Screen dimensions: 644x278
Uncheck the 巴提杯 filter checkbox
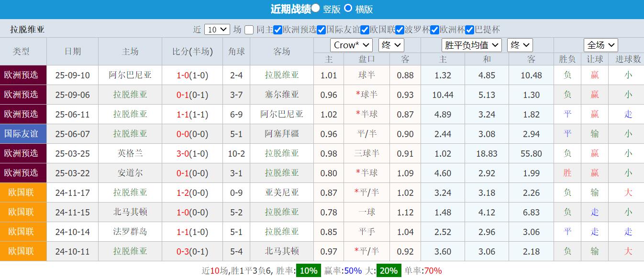[469, 29]
